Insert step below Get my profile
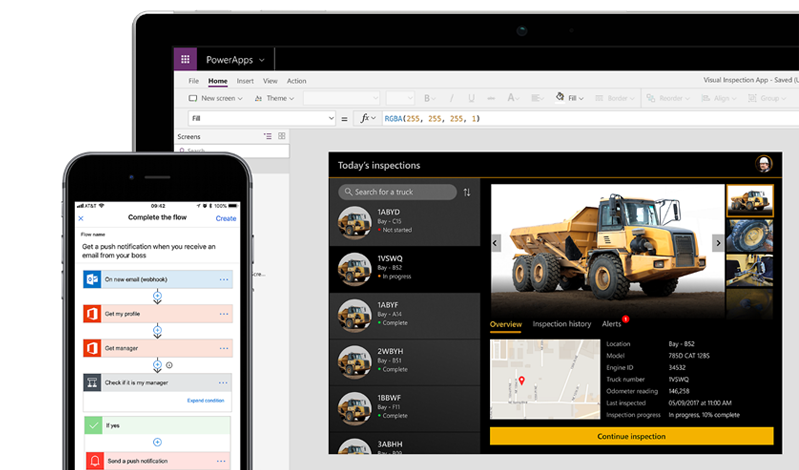Viewport: 799px width, 470px height. pos(157,330)
